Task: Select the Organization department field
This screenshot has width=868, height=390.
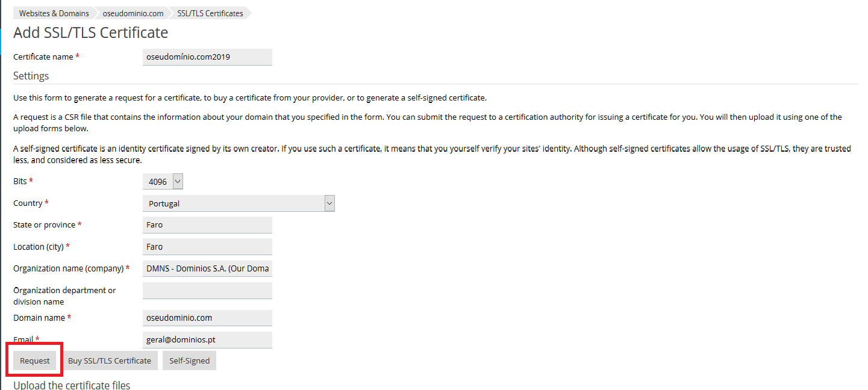Action: pos(207,291)
